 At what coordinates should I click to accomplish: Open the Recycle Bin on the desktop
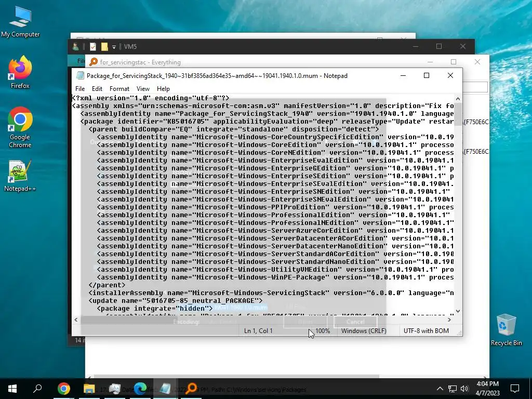coord(506,330)
